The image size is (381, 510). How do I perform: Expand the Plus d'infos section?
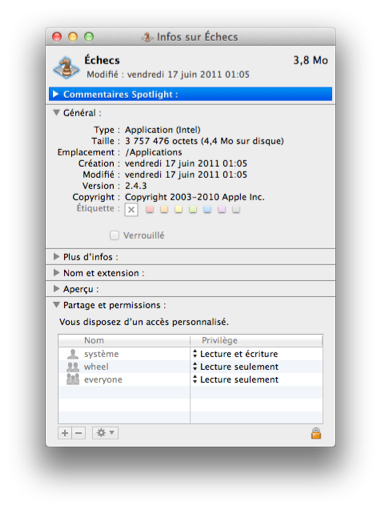tap(56, 257)
